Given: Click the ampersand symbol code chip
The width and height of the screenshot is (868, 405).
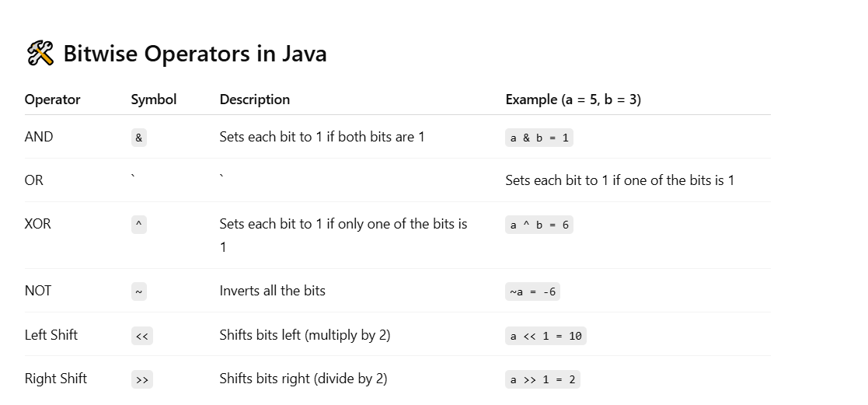Looking at the screenshot, I should coord(139,138).
